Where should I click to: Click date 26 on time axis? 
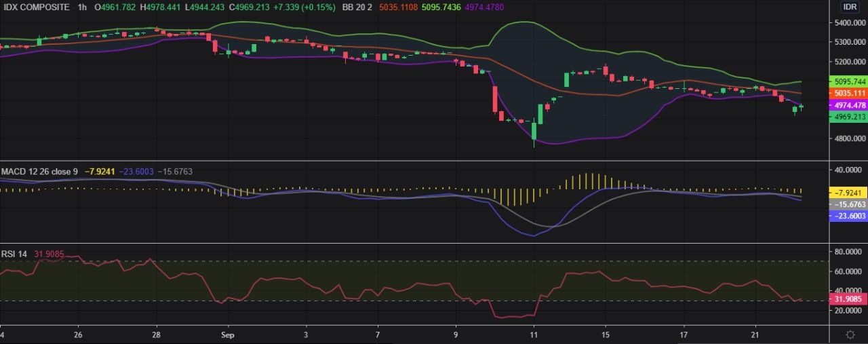tap(78, 335)
